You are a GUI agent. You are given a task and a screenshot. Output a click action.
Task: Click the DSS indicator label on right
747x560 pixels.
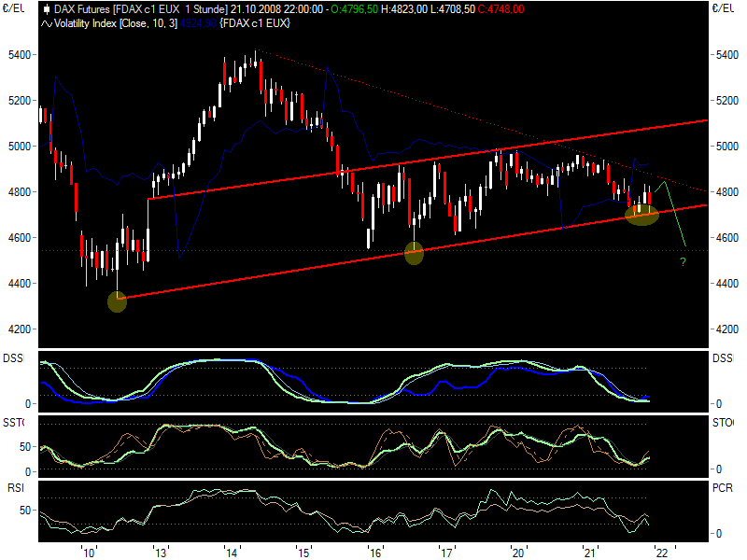(723, 358)
